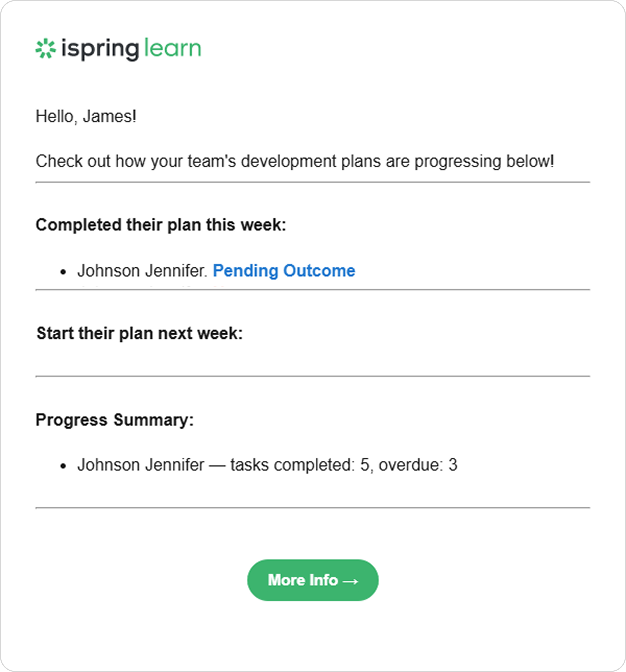Click the "overdue: 3" count
The width and height of the screenshot is (626, 672).
[418, 465]
